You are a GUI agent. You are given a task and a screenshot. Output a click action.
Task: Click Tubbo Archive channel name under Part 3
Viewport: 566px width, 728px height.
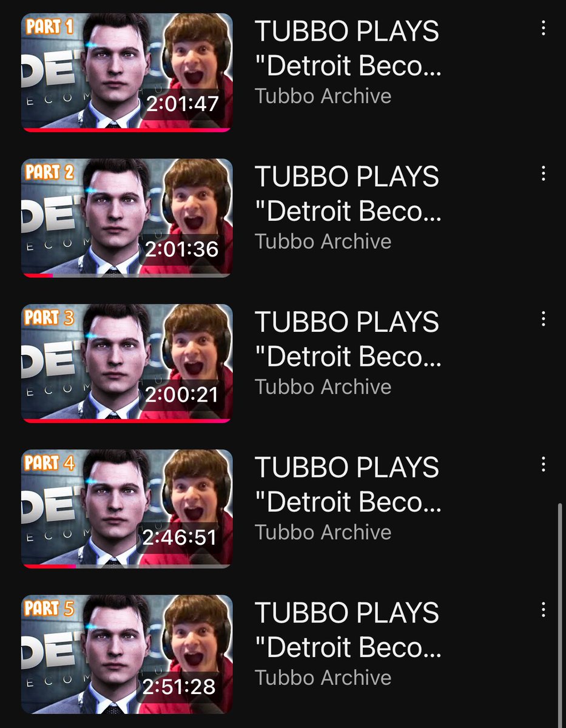(323, 387)
